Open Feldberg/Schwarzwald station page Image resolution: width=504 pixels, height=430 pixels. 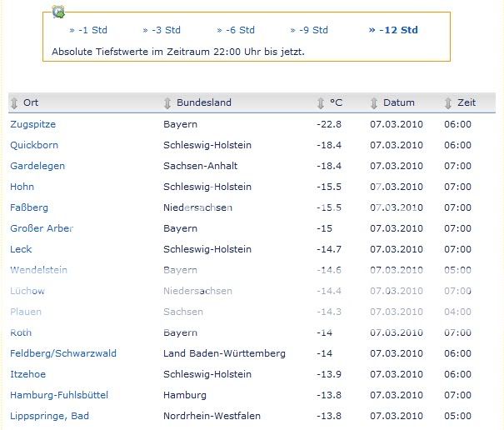[62, 353]
